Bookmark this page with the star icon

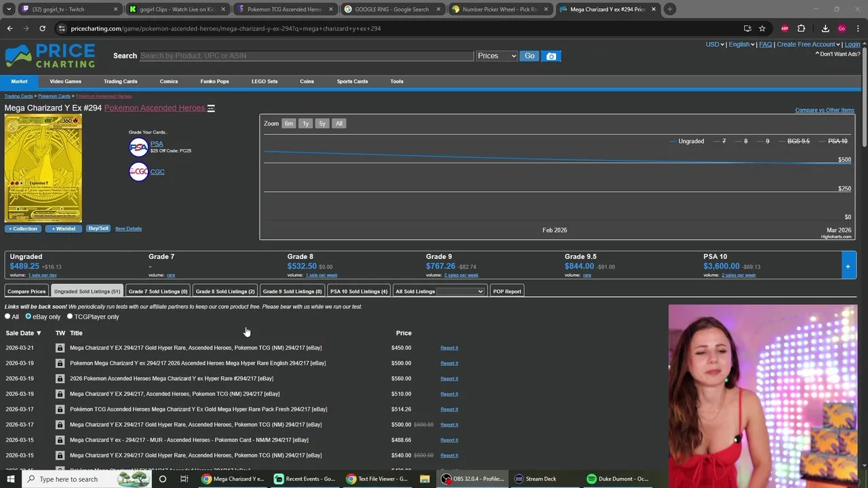point(762,28)
